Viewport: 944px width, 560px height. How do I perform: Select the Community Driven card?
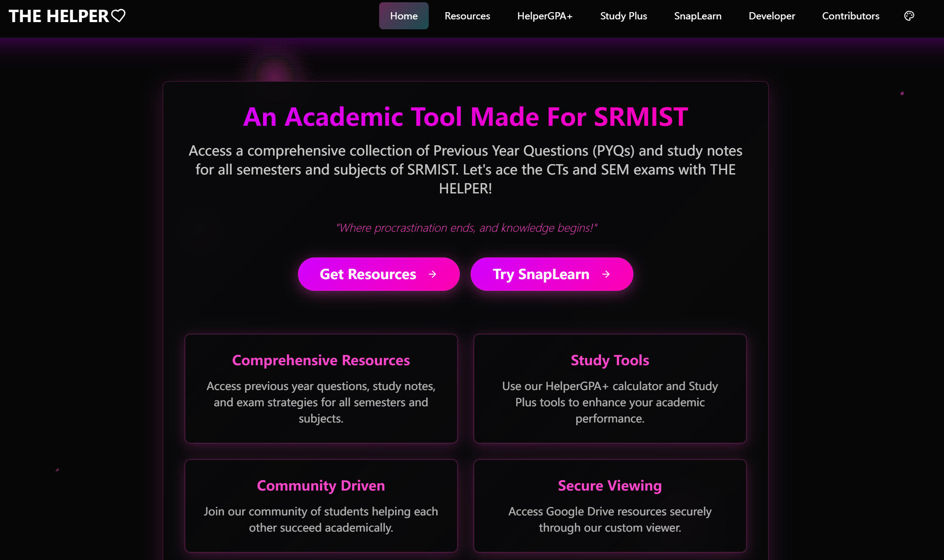(321, 505)
